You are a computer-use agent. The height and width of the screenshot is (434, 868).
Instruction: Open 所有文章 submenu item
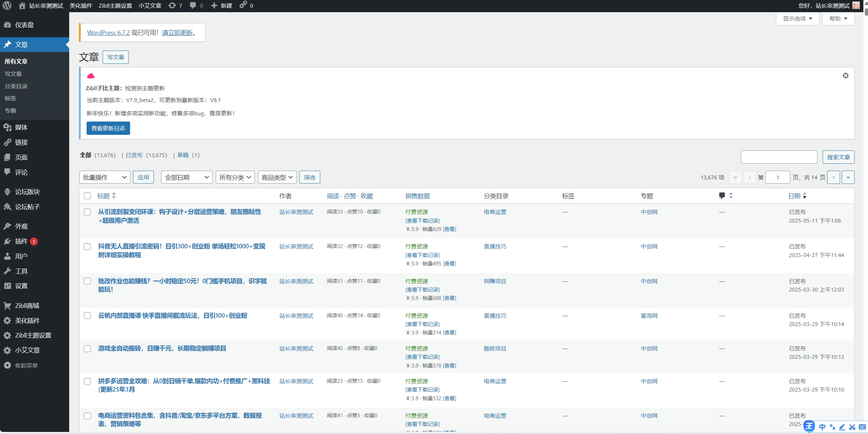pos(16,61)
